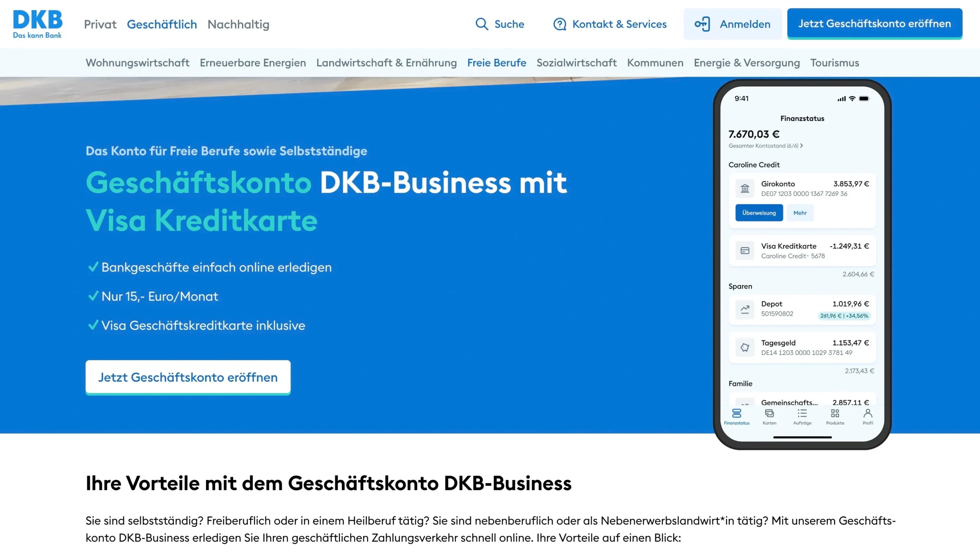Select Kommunen in sub-navigation
This screenshot has width=980, height=554.
(x=655, y=62)
